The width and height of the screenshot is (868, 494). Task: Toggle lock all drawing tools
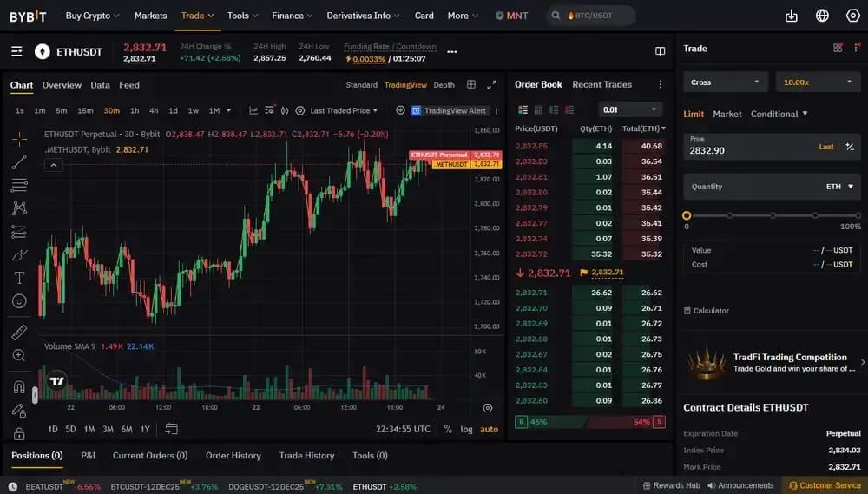pyautogui.click(x=19, y=433)
